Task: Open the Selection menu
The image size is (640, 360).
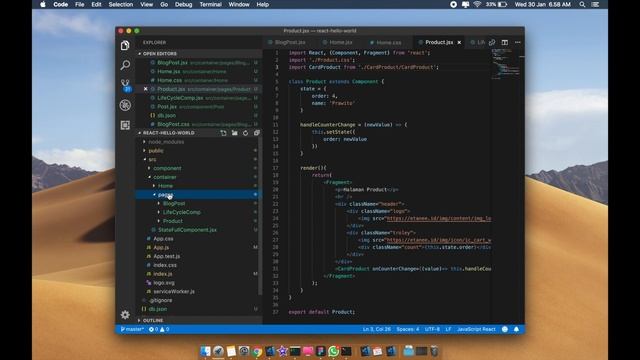Action: pyautogui.click(x=121, y=4)
